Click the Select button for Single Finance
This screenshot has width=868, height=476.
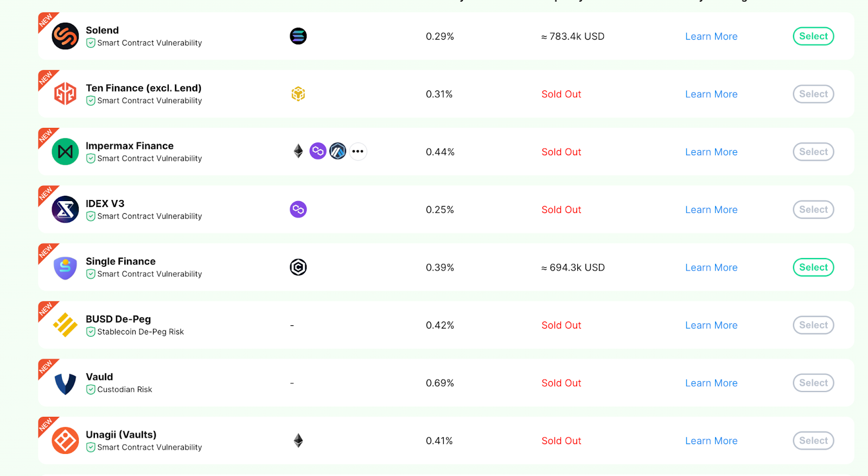tap(813, 267)
